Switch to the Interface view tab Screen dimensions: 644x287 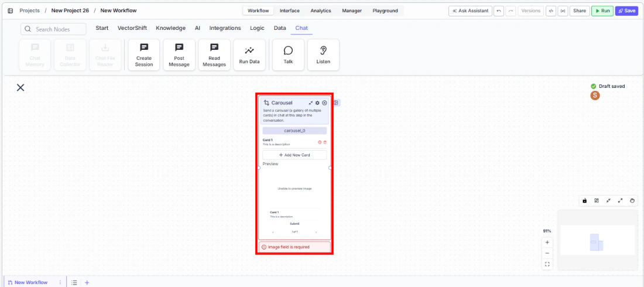click(x=290, y=11)
